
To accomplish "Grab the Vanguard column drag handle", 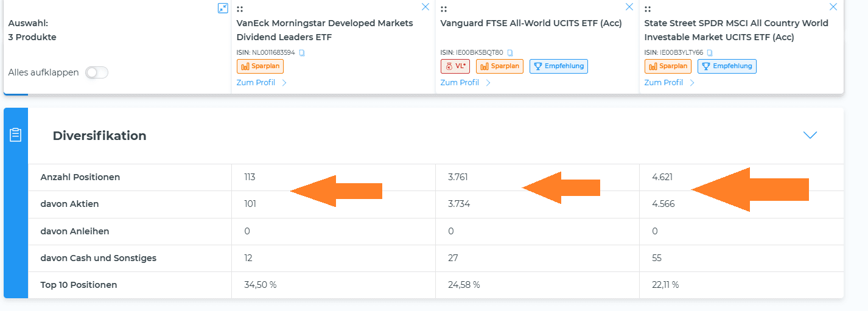I will tap(444, 9).
